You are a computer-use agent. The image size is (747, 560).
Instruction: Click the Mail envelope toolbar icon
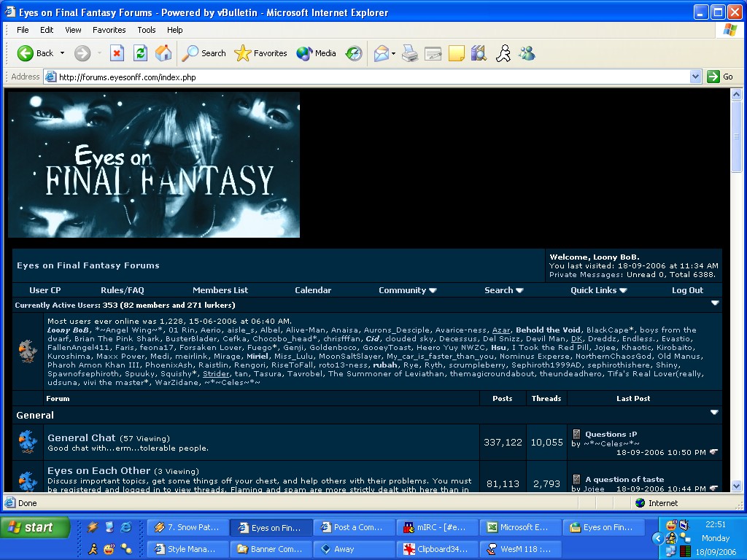coord(381,52)
